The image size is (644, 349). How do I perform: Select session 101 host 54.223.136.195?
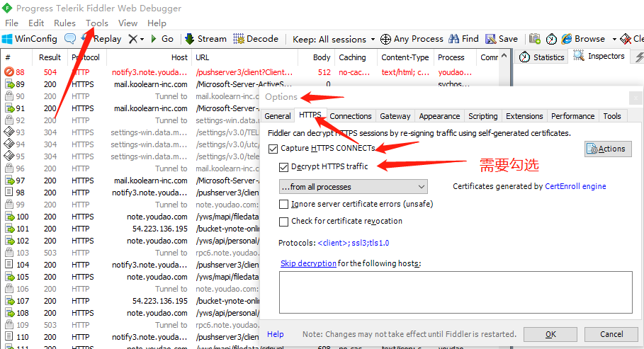(160, 229)
